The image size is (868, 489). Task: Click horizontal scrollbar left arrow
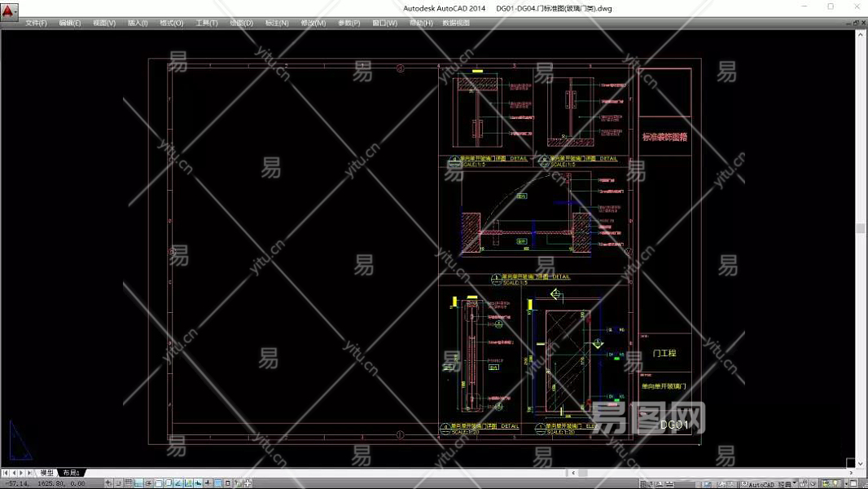(573, 473)
